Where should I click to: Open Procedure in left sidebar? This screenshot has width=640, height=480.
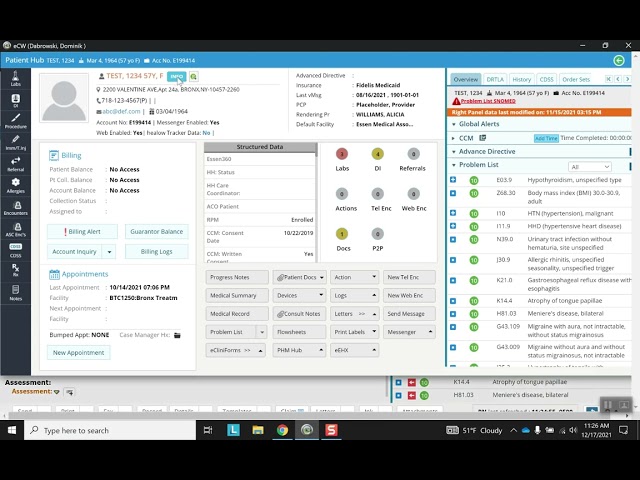16,121
